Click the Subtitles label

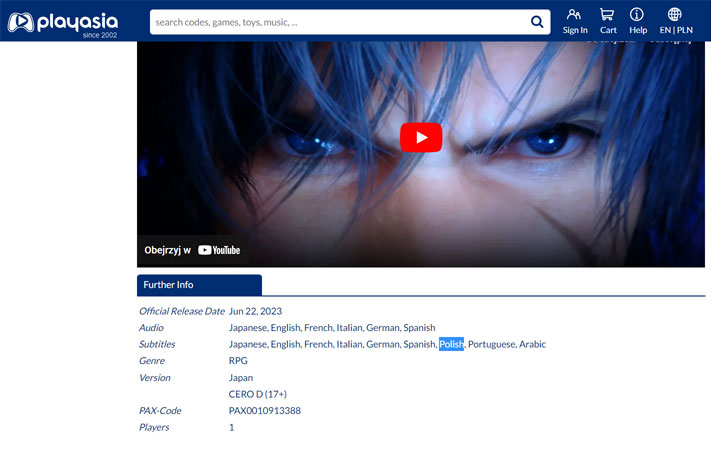pyautogui.click(x=157, y=344)
